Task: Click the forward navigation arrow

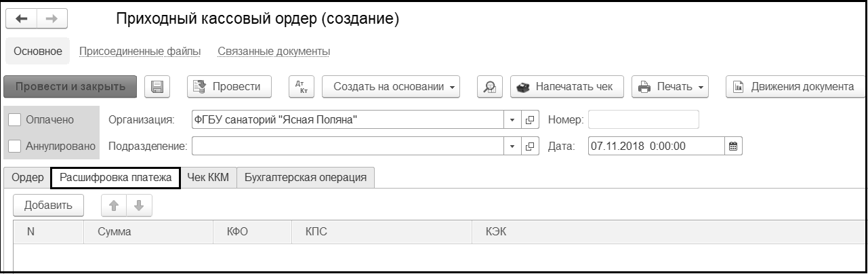Action: pos(51,19)
